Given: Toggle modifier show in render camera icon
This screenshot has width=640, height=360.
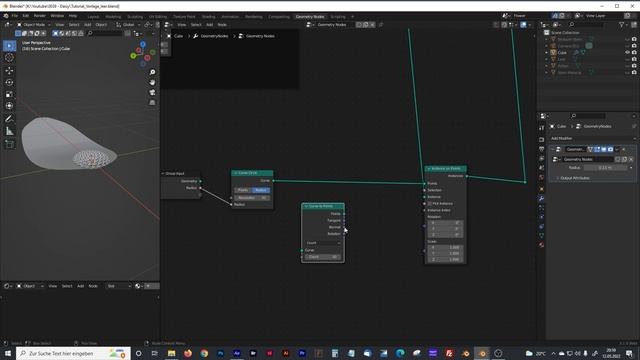Looking at the screenshot, I should (x=610, y=149).
